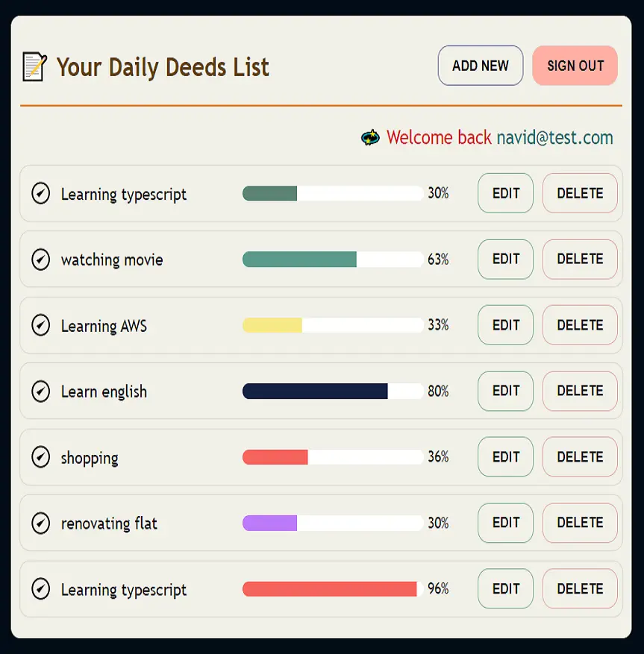Viewport: 644px width, 654px height.
Task: Edit the renovating flat task
Action: pyautogui.click(x=505, y=523)
